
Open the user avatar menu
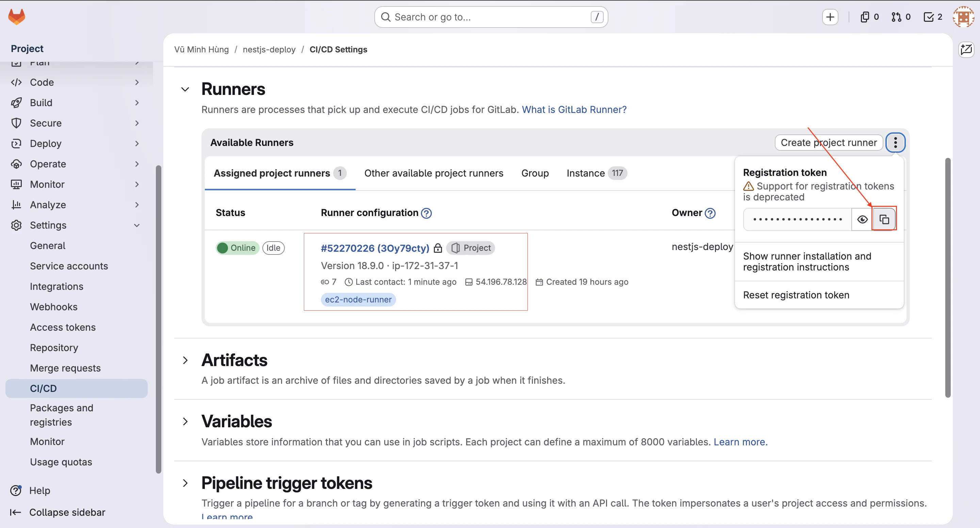[963, 17]
